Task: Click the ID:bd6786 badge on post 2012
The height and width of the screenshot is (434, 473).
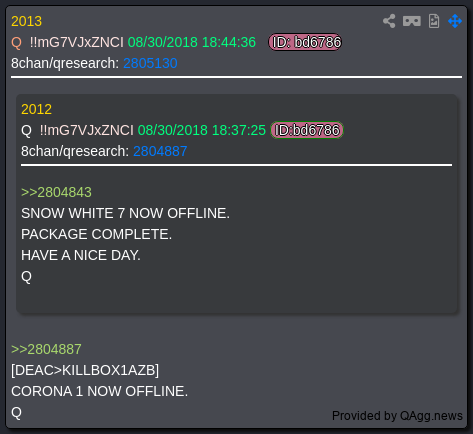Action: (307, 130)
